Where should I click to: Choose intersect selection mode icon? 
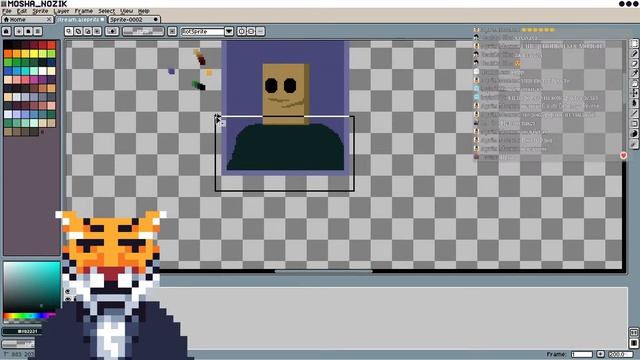coord(97,31)
